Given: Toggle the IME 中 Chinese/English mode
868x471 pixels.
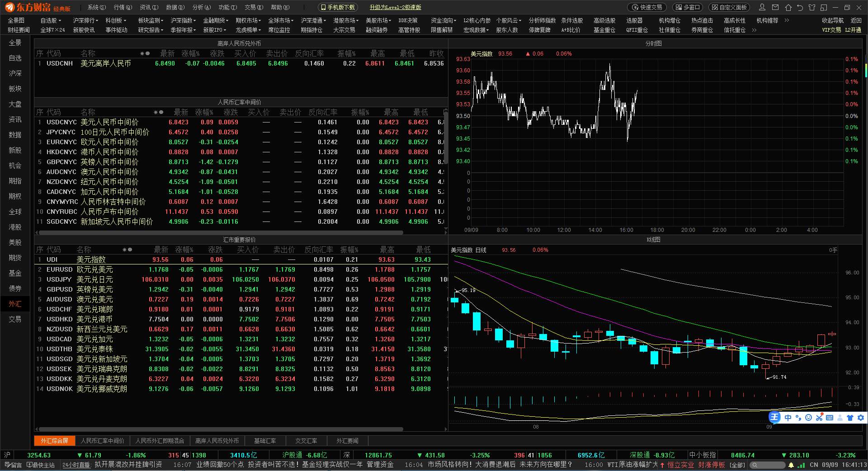Looking at the screenshot, I should click(x=788, y=418).
